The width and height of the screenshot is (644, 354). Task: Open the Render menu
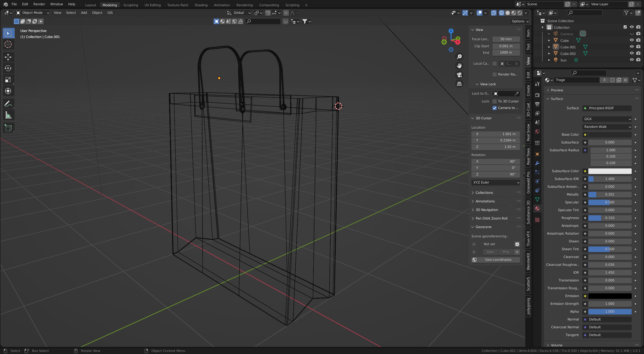click(x=39, y=4)
